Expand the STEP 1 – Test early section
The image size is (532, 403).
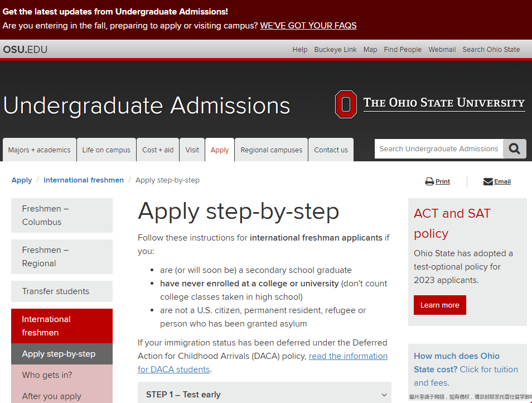tap(264, 394)
